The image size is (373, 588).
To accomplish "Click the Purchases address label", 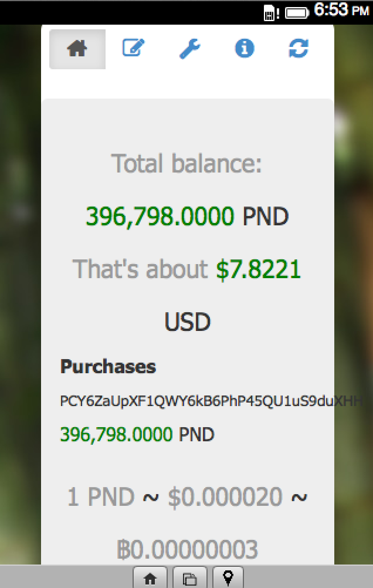I will (108, 367).
